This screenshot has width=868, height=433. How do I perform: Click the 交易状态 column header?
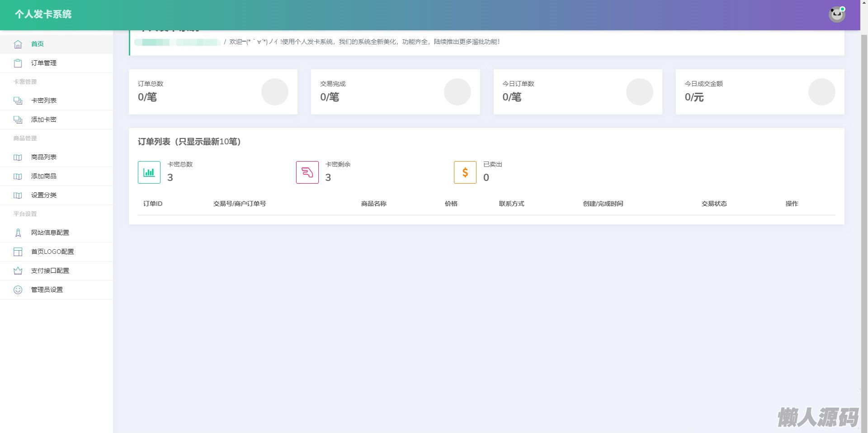(714, 204)
